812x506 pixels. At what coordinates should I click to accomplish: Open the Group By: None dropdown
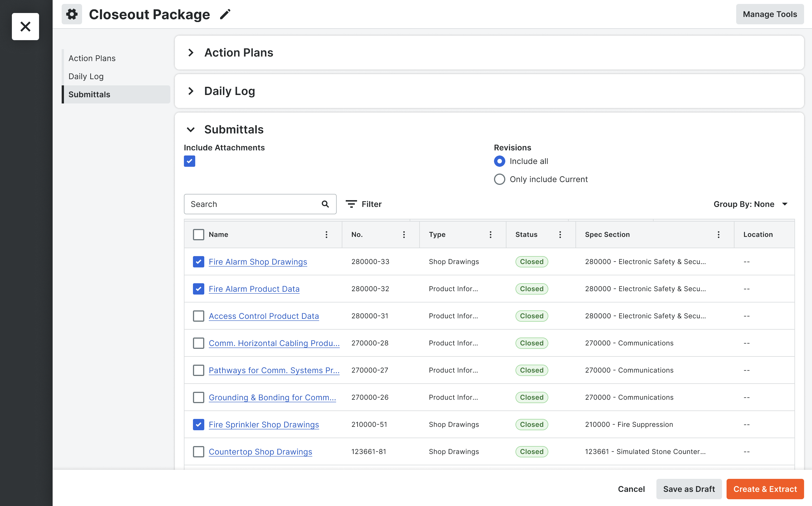point(750,204)
